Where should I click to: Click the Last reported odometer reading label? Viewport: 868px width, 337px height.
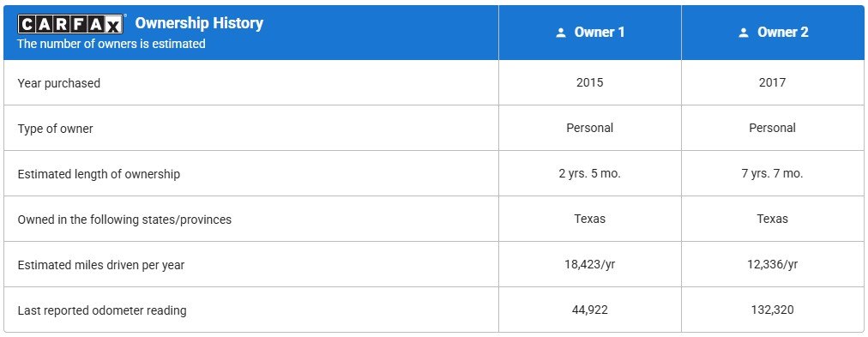tap(102, 310)
